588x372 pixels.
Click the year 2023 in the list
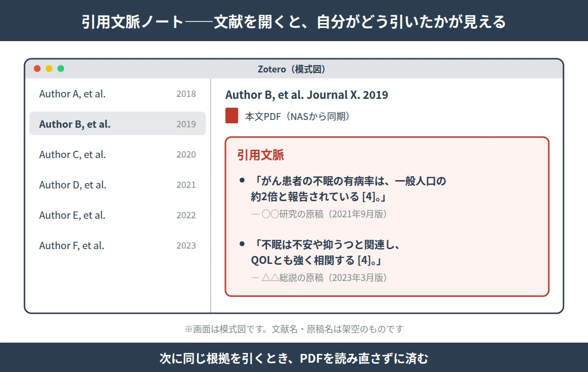186,246
